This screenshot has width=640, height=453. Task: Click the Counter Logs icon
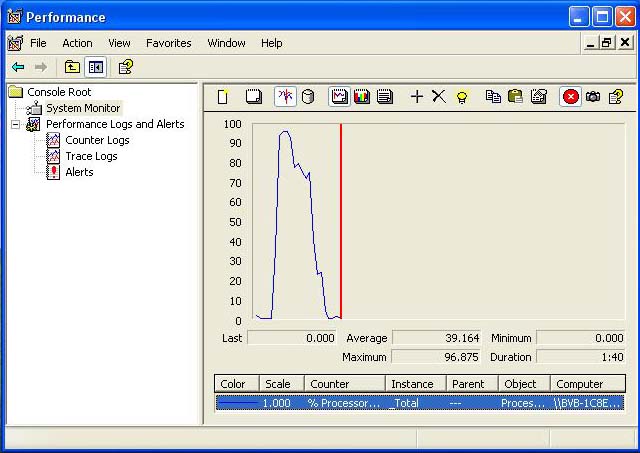pyautogui.click(x=53, y=140)
